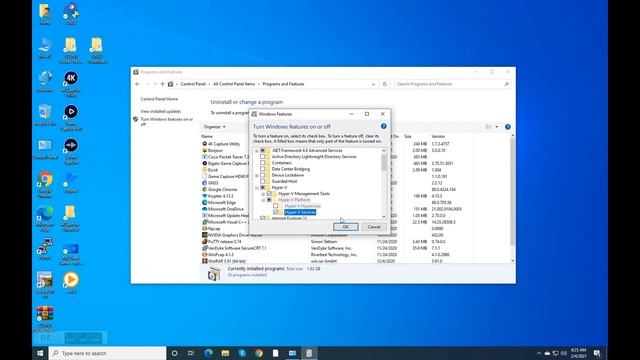Toggle the top-level Hyper-V checkbox
This screenshot has width=640, height=360.
click(x=262, y=188)
